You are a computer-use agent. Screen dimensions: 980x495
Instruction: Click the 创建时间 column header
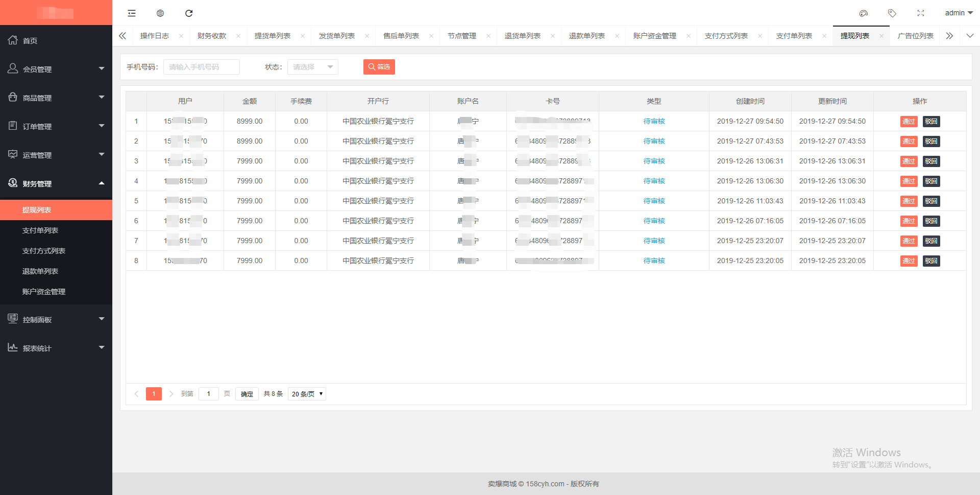pyautogui.click(x=750, y=101)
